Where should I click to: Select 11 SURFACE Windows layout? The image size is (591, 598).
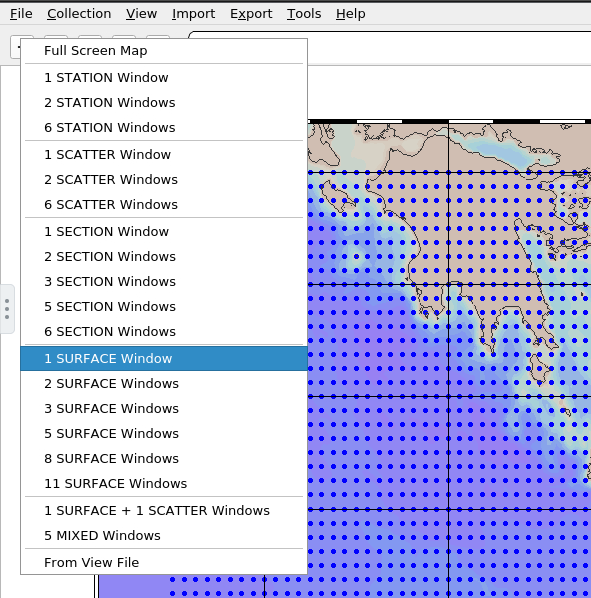pyautogui.click(x=164, y=484)
